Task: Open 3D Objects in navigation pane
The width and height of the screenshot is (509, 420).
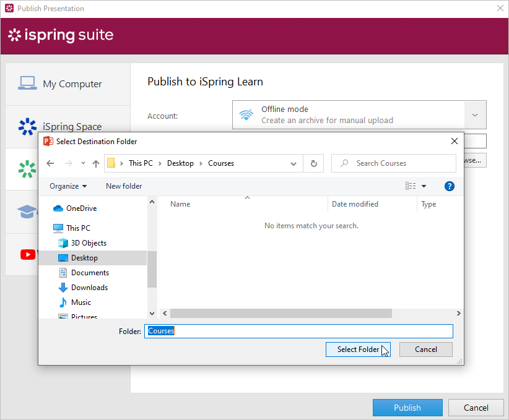Action: click(x=89, y=243)
